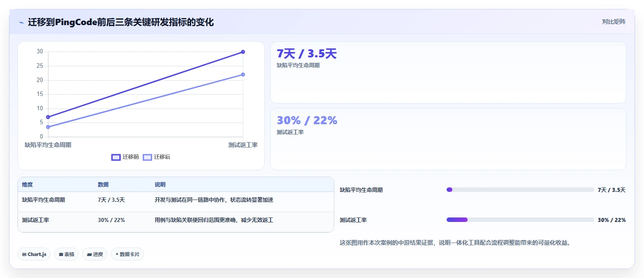Screen dimensions: 644x278
Task: Click 测试返工率 caption in the data card
Action: (290, 132)
